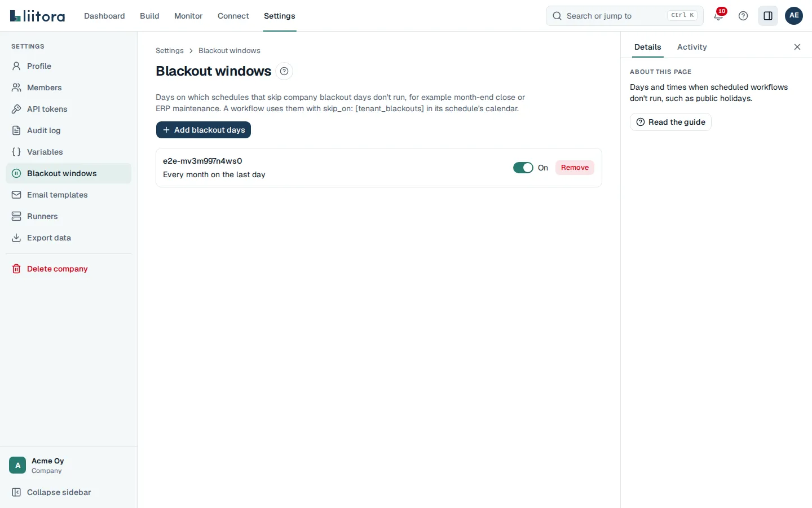
Task: Click "Every month on the last day" text
Action: pyautogui.click(x=214, y=174)
